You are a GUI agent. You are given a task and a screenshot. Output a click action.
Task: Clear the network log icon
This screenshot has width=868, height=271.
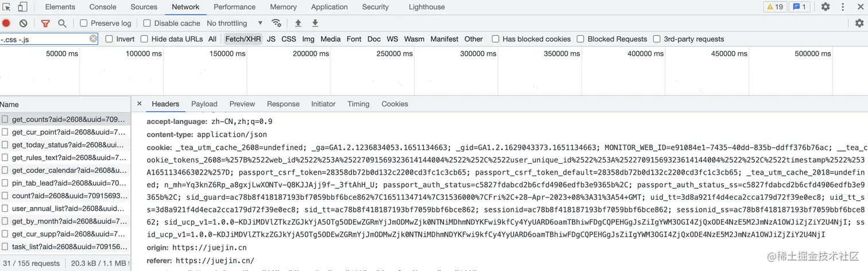pyautogui.click(x=23, y=23)
